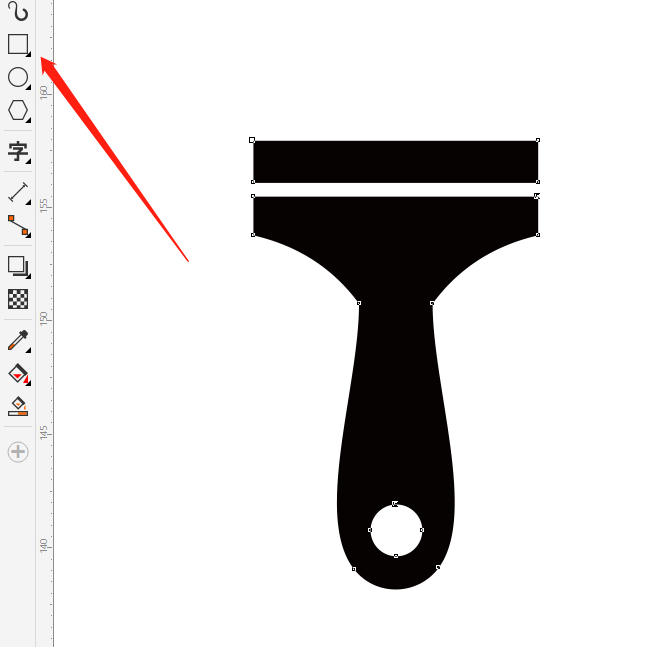This screenshot has width=666, height=647.
Task: Select the Color Eyedropper tool
Action: [18, 340]
